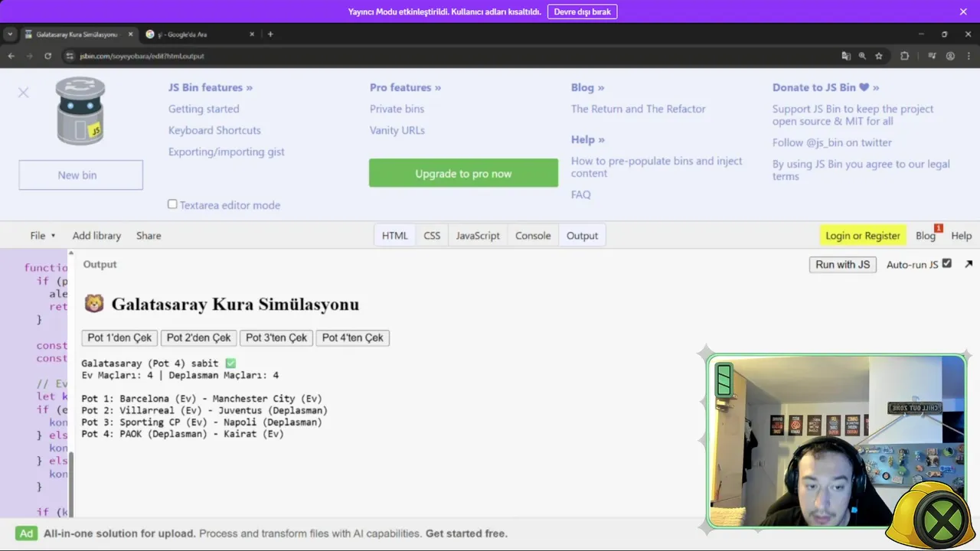Screen dimensions: 980x551
Task: Click the Pot 2'den Çek button
Action: coord(198,337)
